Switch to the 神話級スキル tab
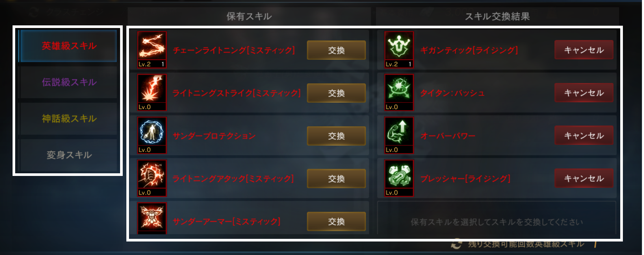This screenshot has width=644, height=255. [x=68, y=119]
